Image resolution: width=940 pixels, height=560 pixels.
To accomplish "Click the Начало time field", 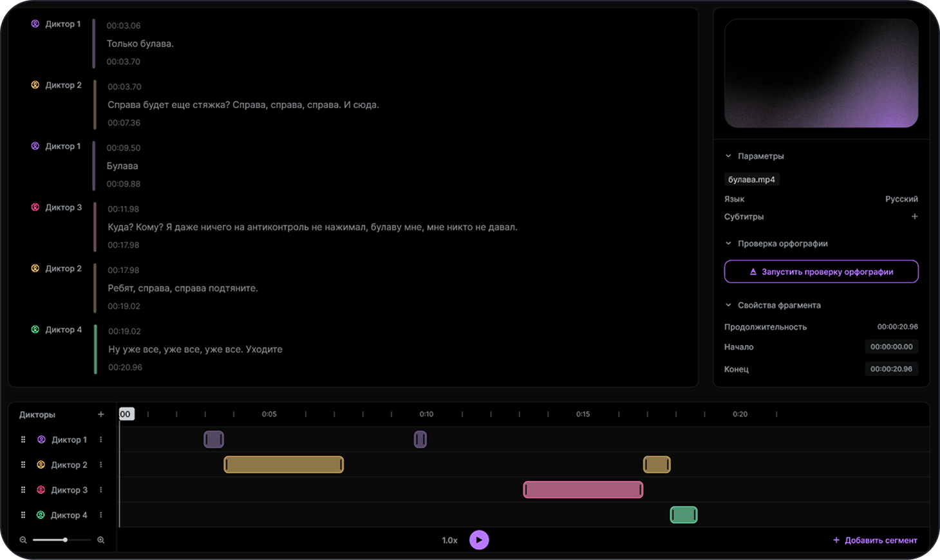I will coord(892,347).
